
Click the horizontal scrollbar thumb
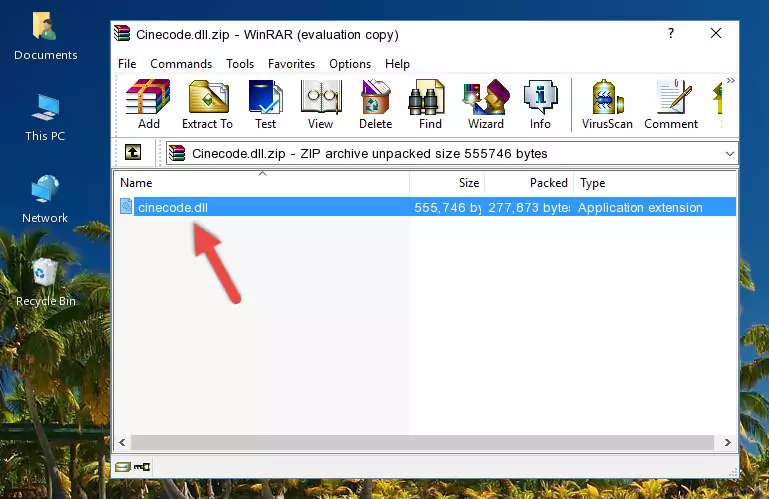tap(422, 443)
